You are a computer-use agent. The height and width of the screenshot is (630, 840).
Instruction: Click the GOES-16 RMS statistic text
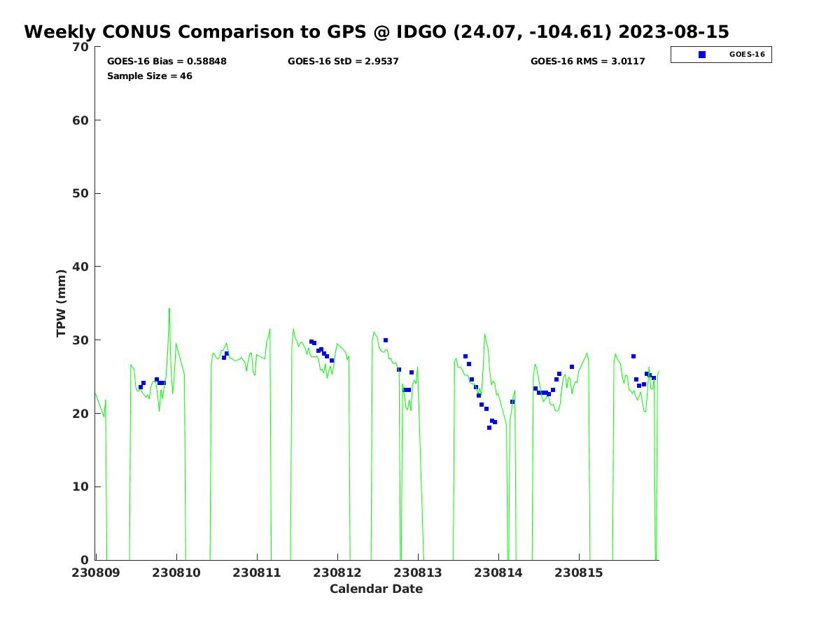[587, 62]
